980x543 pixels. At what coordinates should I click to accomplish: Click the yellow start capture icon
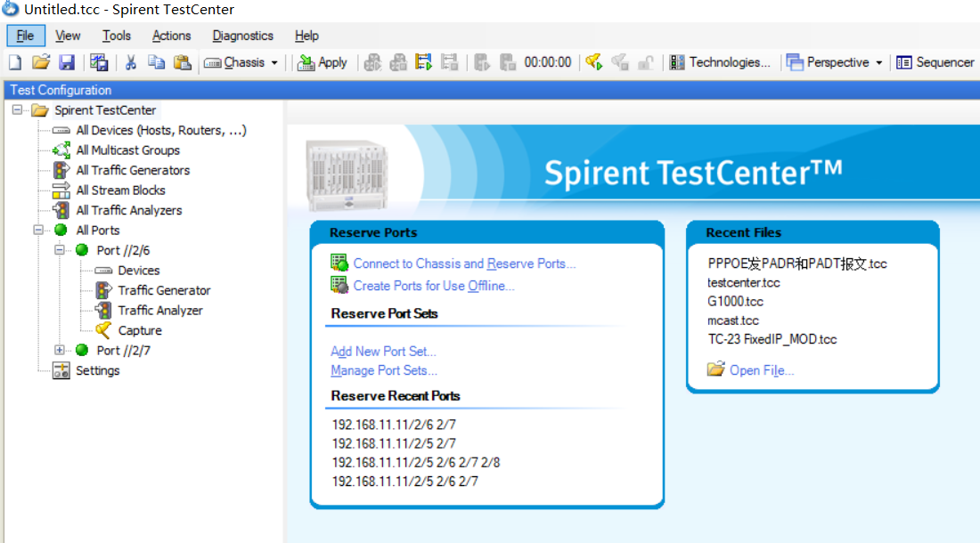pos(594,62)
